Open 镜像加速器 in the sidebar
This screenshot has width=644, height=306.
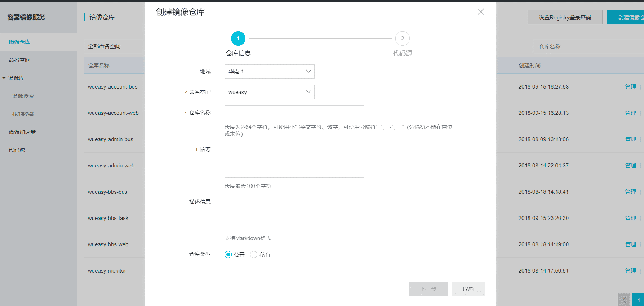[22, 132]
